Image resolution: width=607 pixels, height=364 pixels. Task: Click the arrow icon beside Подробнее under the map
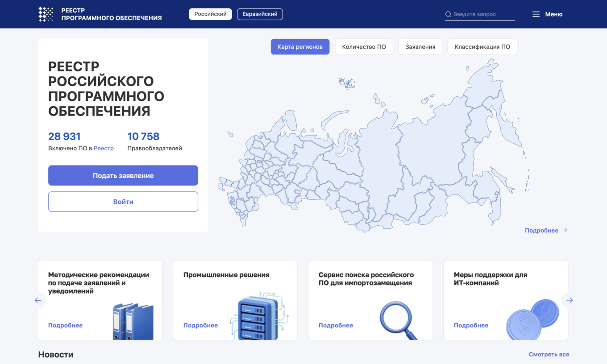click(x=565, y=230)
